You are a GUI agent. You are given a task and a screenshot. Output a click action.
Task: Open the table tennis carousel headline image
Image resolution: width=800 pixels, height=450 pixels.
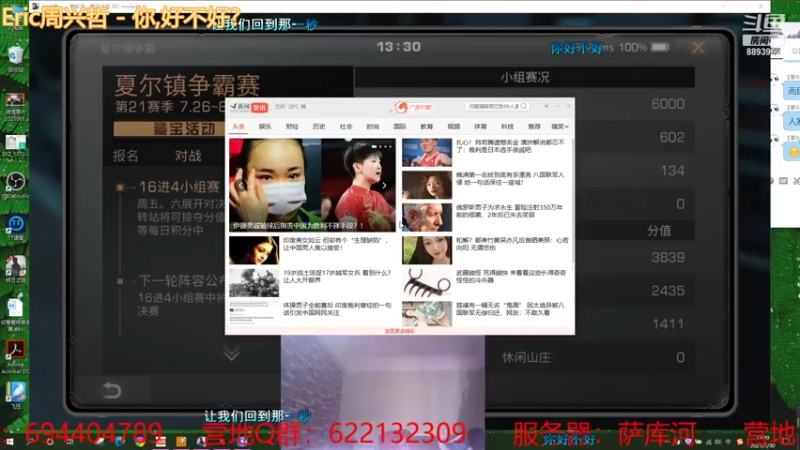click(312, 185)
